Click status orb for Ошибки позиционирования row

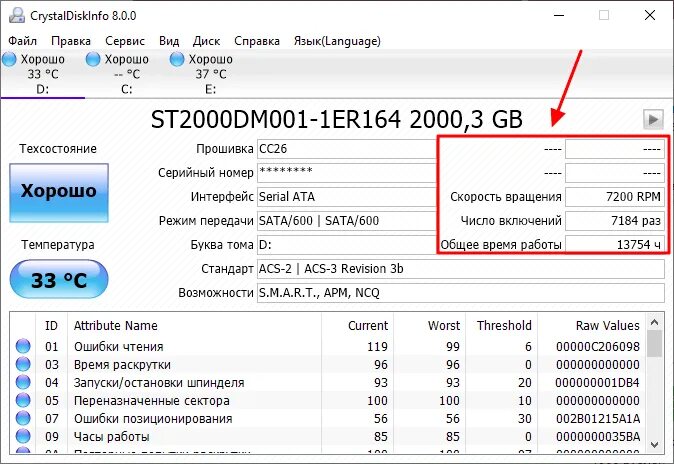pyautogui.click(x=23, y=418)
